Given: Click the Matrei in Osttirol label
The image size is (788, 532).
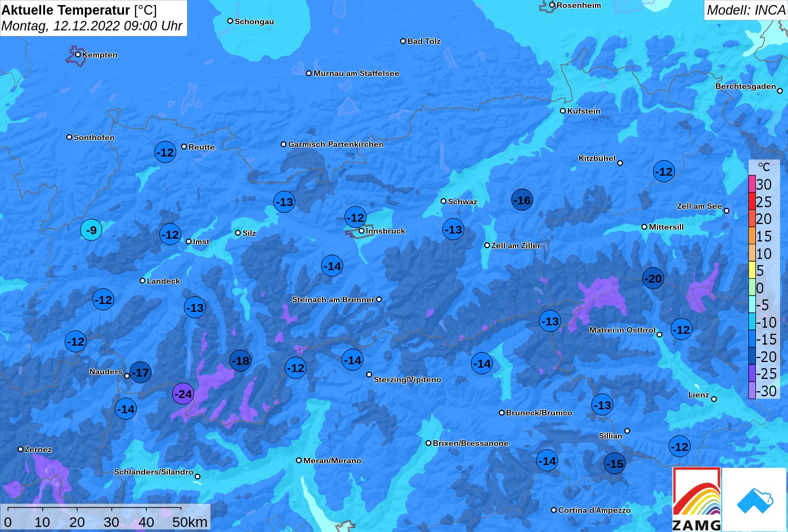Looking at the screenshot, I should click(623, 330).
